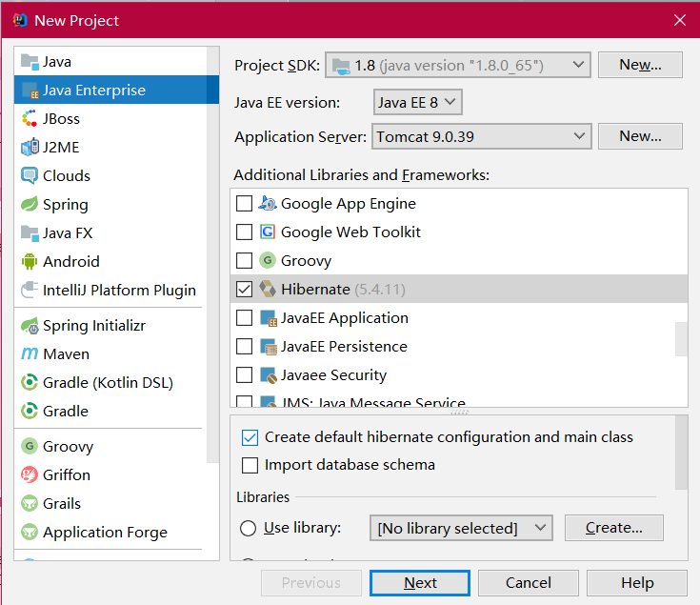Click the Java FX folder icon

(x=30, y=233)
